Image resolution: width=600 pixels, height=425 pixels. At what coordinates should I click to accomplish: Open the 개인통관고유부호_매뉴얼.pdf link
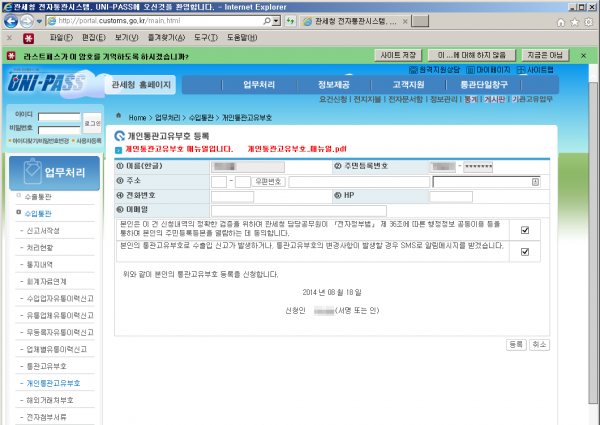tap(296, 150)
